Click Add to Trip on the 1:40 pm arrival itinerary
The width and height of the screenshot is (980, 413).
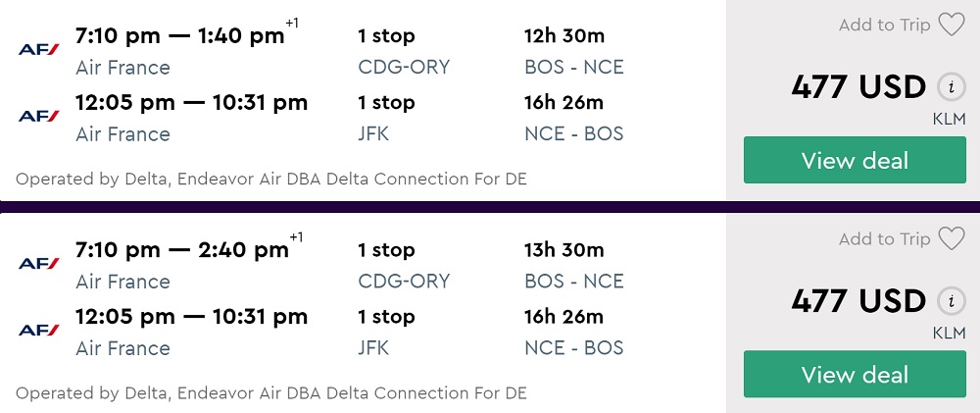pos(884,26)
